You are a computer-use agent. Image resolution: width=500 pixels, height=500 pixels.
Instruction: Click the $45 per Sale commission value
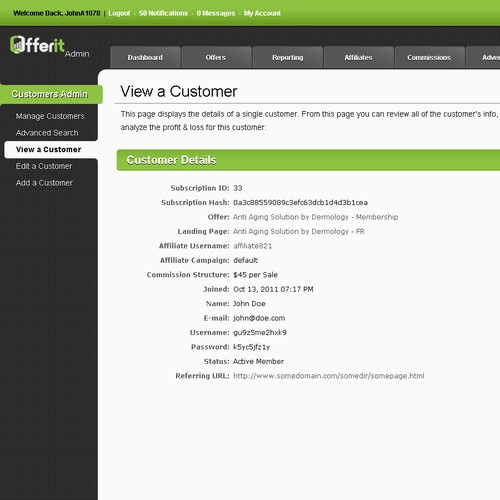[x=255, y=275]
